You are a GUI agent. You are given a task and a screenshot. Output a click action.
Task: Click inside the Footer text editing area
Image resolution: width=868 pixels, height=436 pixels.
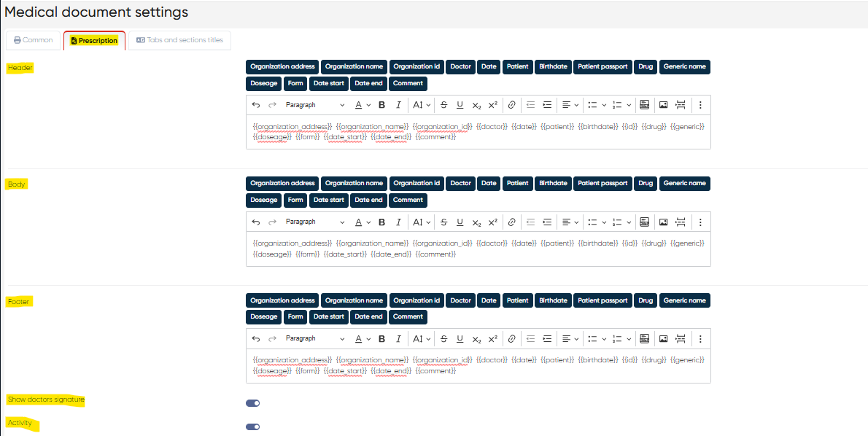coord(478,365)
